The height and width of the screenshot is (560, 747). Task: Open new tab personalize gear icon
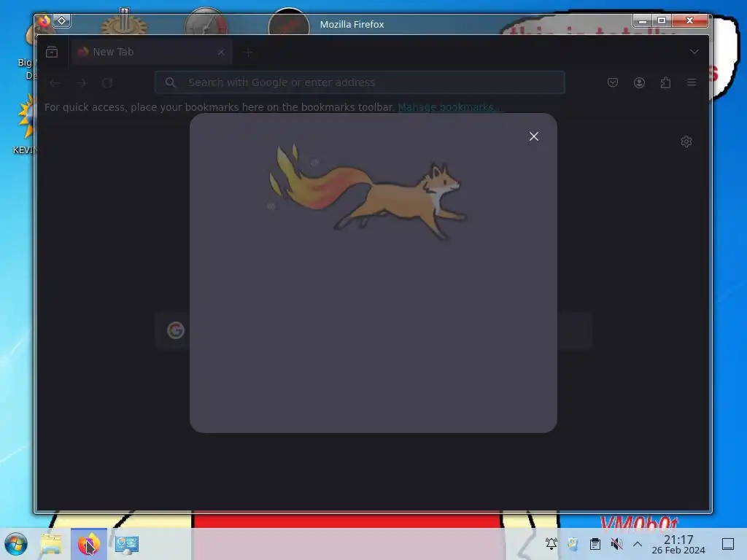[686, 141]
